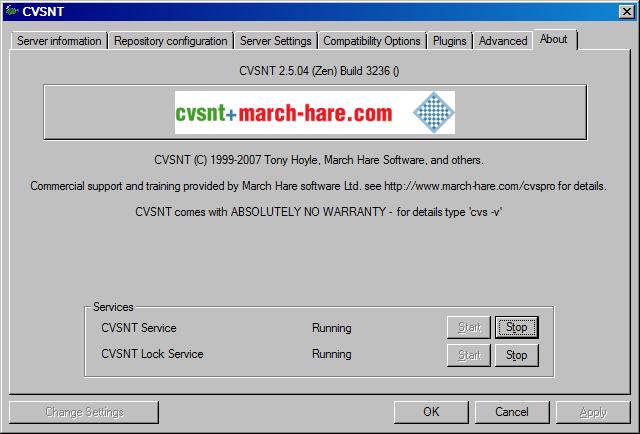
Task: Switch to the Advanced tab
Action: (x=503, y=41)
